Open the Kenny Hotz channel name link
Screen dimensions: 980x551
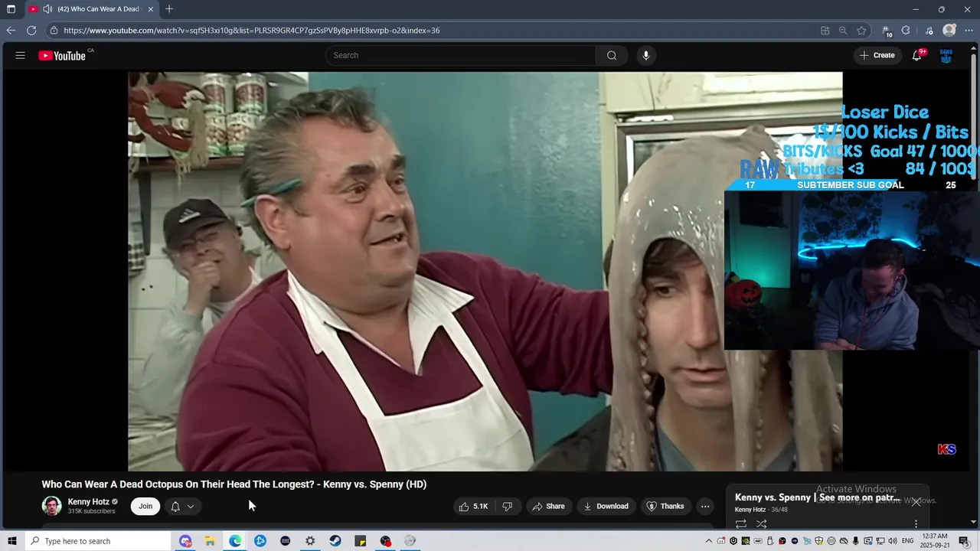(x=88, y=502)
